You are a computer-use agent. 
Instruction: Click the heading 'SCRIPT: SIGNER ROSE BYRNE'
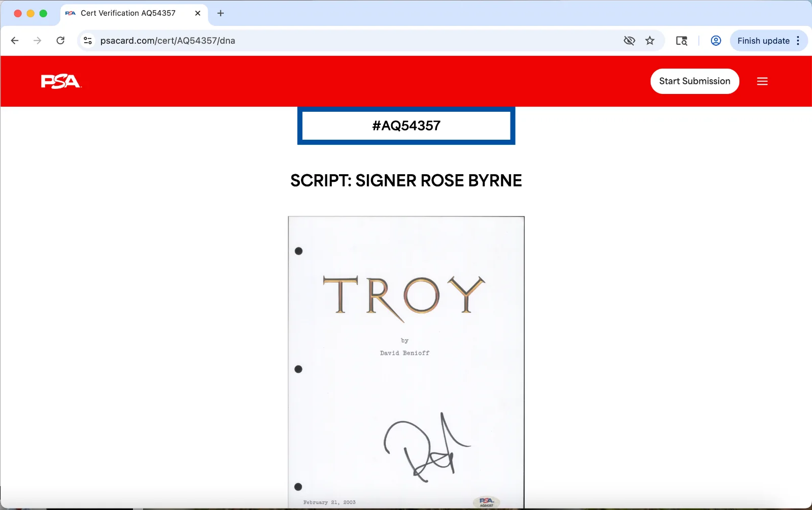click(406, 180)
